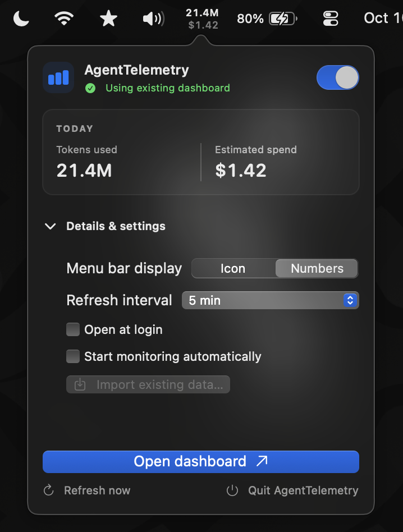This screenshot has width=403, height=532.
Task: Select Numbers for menu bar display
Action: click(317, 268)
